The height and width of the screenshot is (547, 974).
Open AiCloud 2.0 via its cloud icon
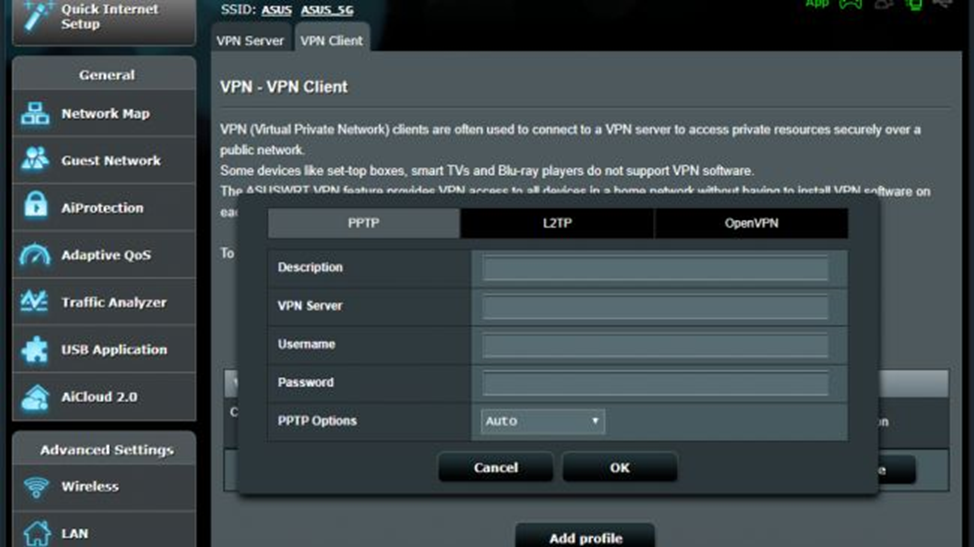click(35, 397)
